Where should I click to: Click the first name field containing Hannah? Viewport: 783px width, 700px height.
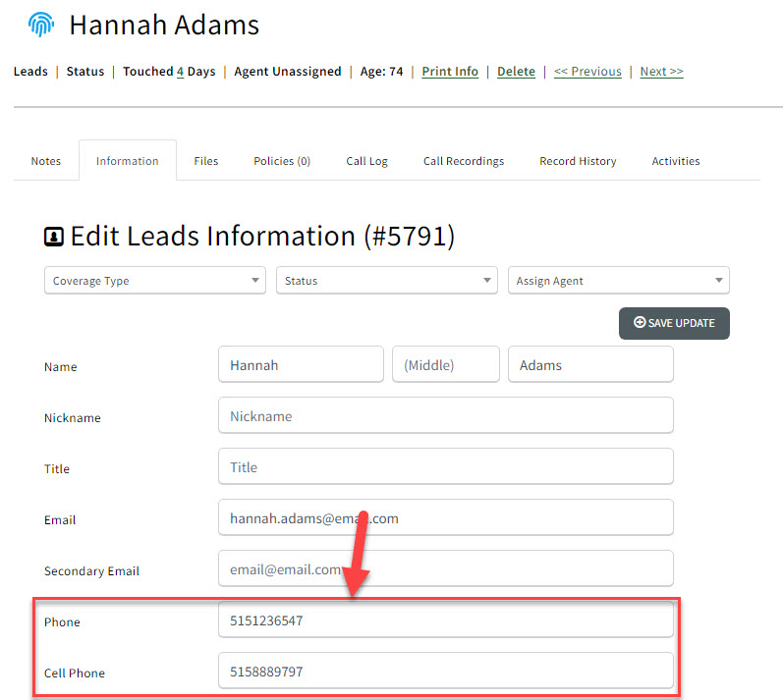coord(301,364)
